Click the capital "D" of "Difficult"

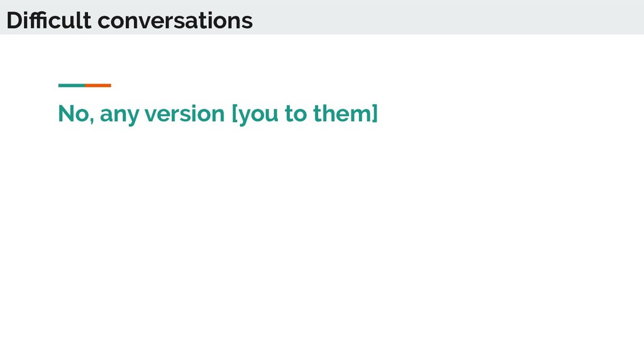[x=15, y=21]
